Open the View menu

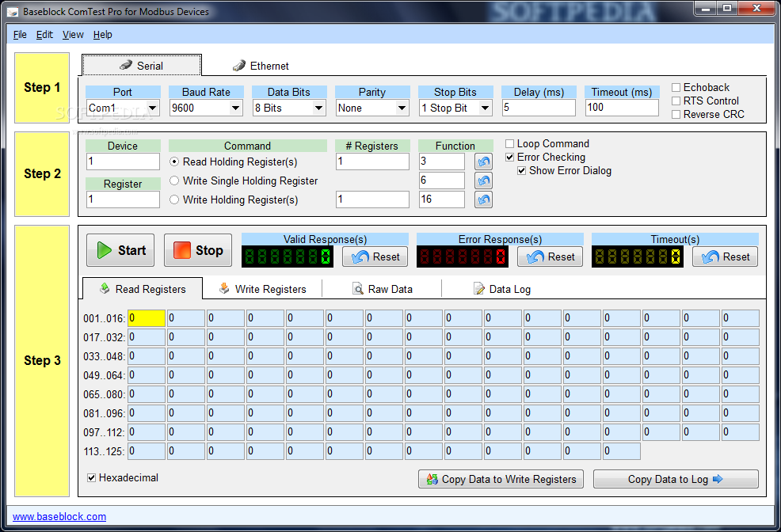coord(73,35)
